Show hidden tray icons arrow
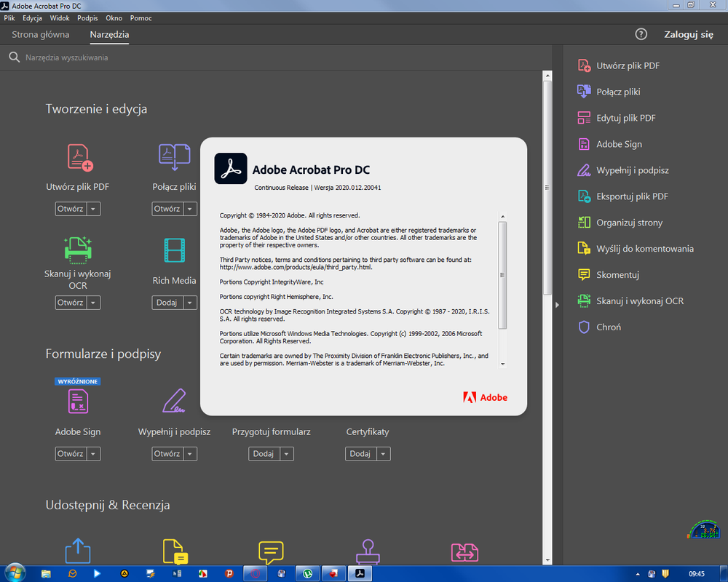 pos(638,574)
